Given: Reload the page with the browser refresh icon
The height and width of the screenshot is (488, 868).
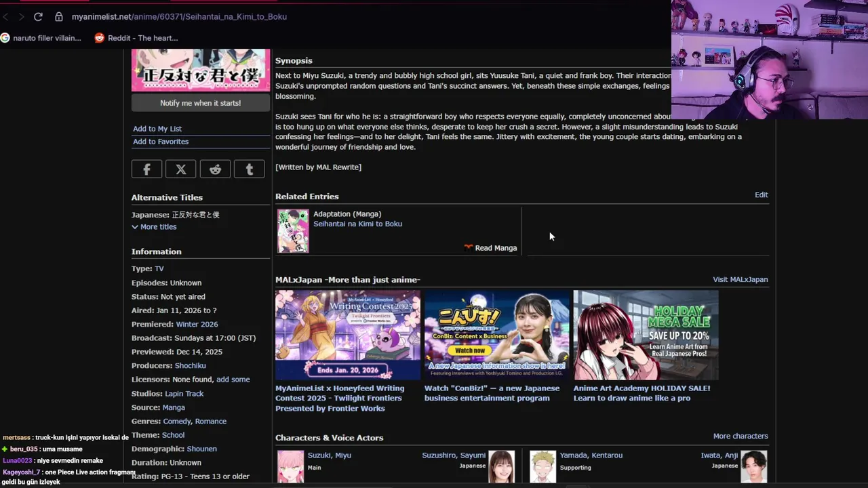Looking at the screenshot, I should pos(38,16).
